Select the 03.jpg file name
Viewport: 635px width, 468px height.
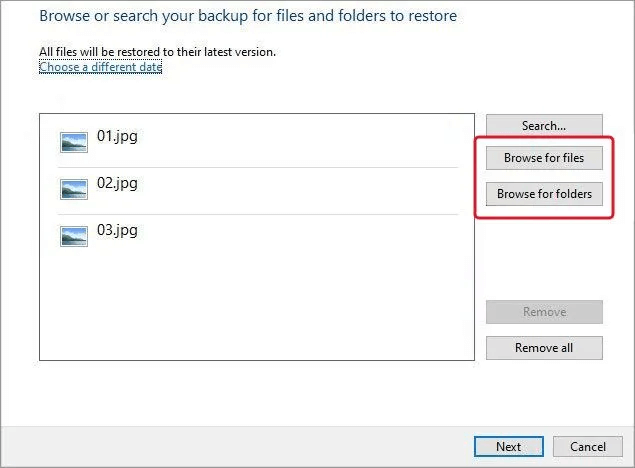point(117,230)
